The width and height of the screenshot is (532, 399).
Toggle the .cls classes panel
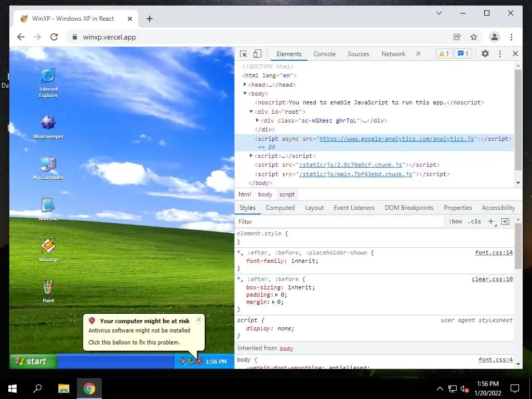pos(474,221)
